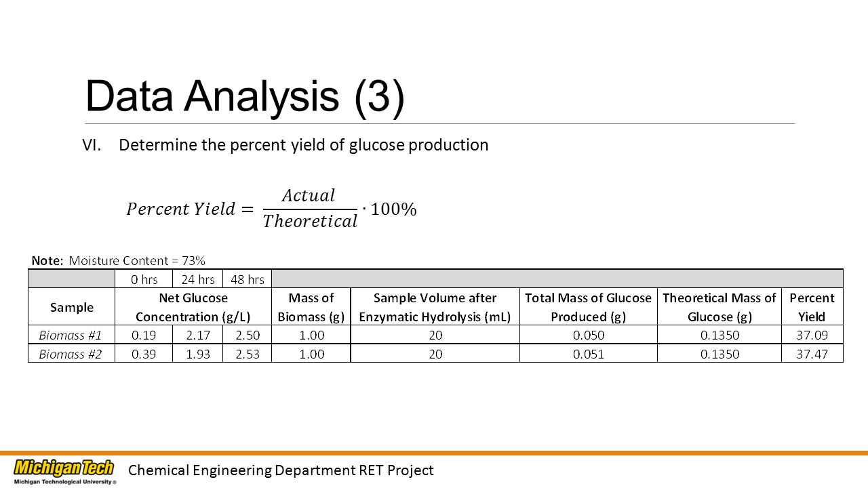Click the Percent Yield formula

point(271,208)
